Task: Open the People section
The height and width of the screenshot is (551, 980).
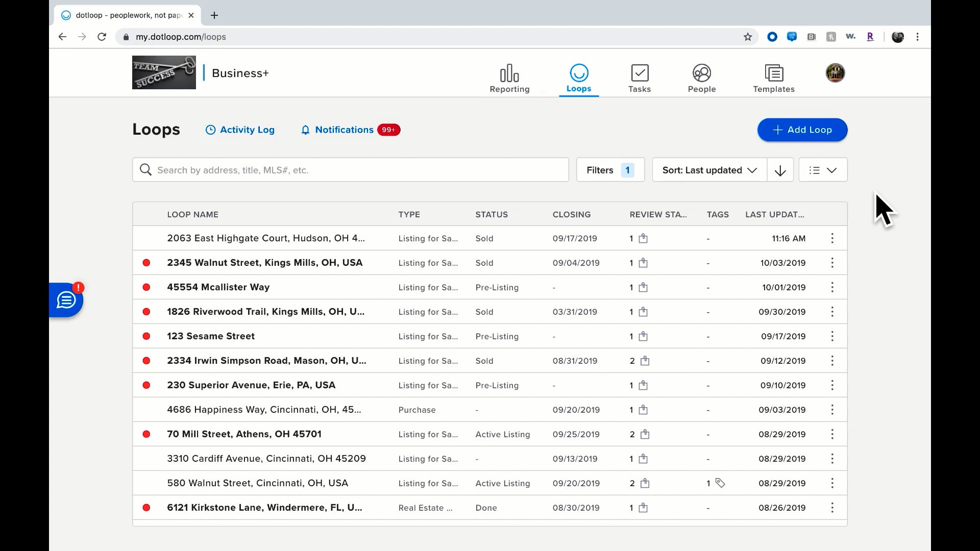Action: (701, 79)
